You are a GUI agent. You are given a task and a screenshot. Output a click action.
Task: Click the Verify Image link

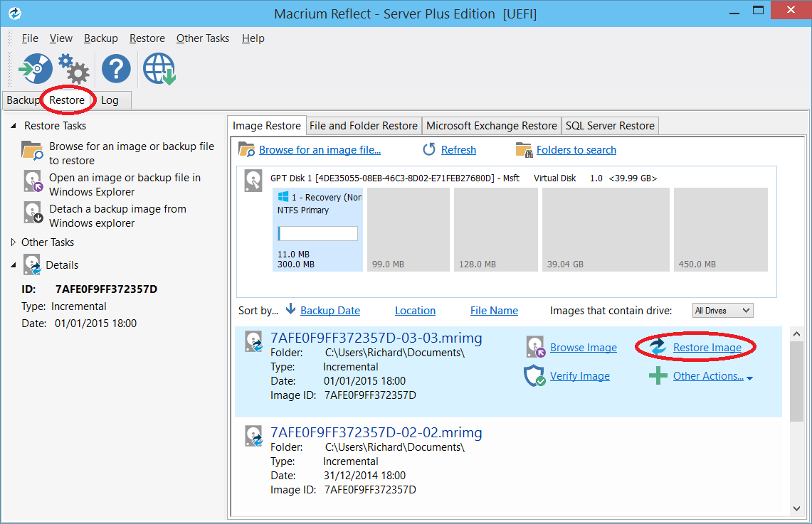[x=579, y=376]
